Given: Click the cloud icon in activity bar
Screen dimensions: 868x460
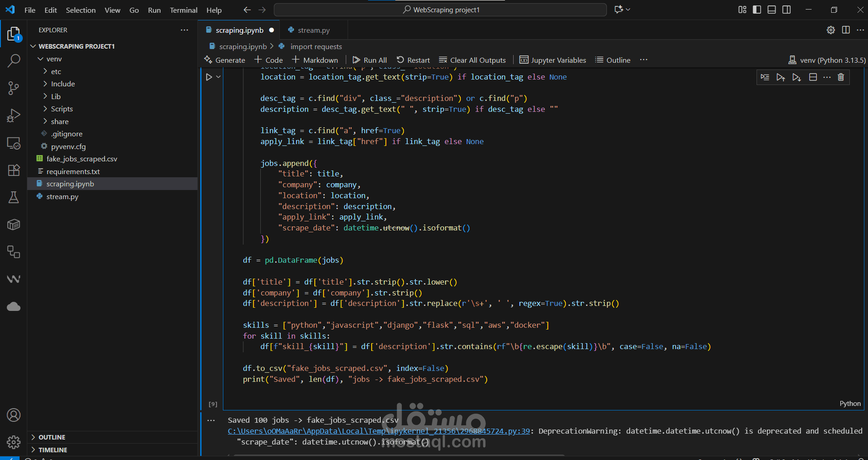Looking at the screenshot, I should [14, 306].
